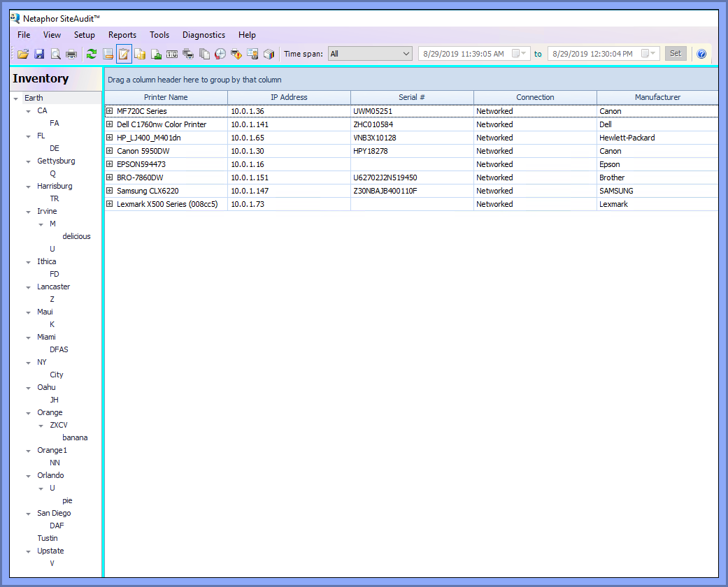The image size is (728, 587).
Task: Click the color toner cartridges icon
Action: pos(269,54)
